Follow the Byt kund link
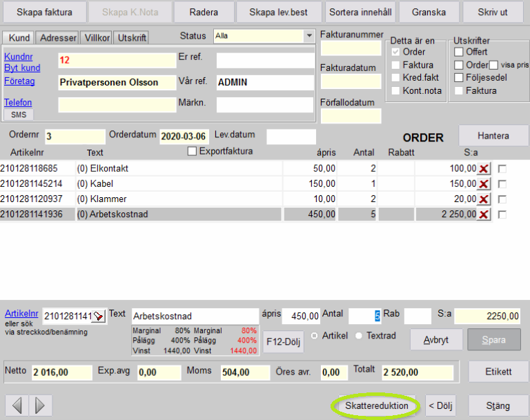Image resolution: width=530 pixels, height=420 pixels. pyautogui.click(x=22, y=68)
